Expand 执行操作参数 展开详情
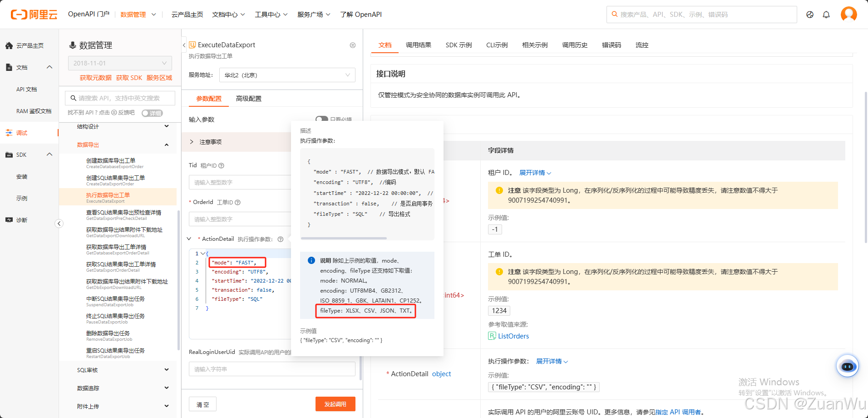 point(552,361)
